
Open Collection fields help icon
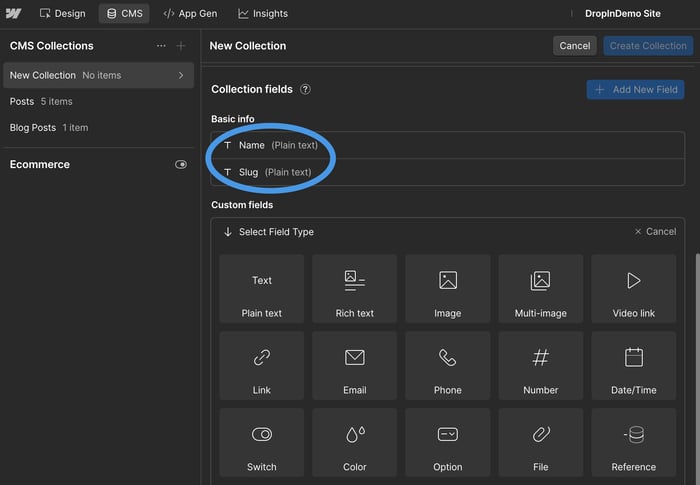pyautogui.click(x=305, y=89)
